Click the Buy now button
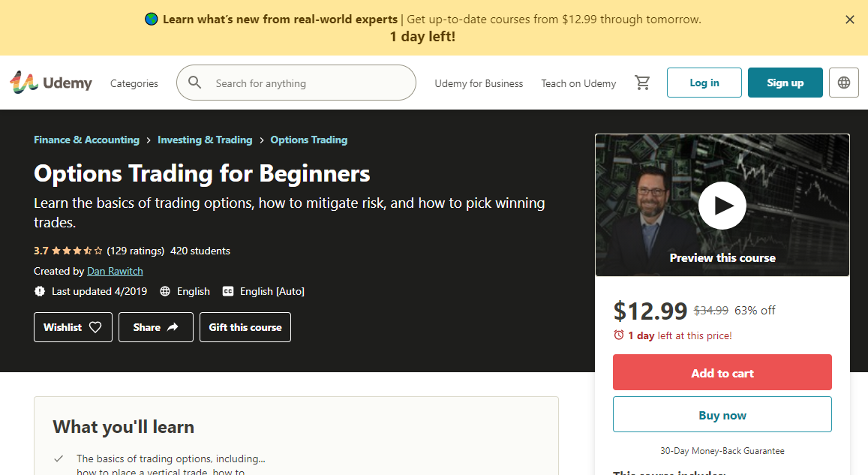The width and height of the screenshot is (868, 475). (x=722, y=415)
